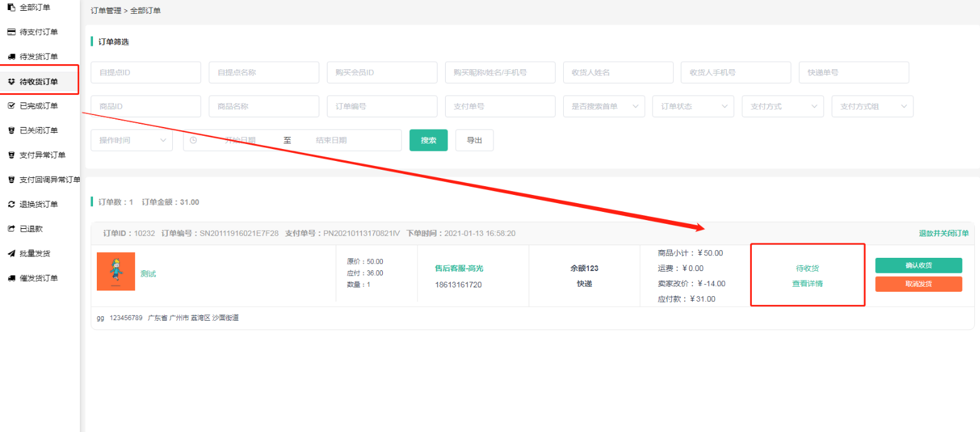Click the 确认收货 button
Screen dimensions: 980x432
tap(918, 265)
